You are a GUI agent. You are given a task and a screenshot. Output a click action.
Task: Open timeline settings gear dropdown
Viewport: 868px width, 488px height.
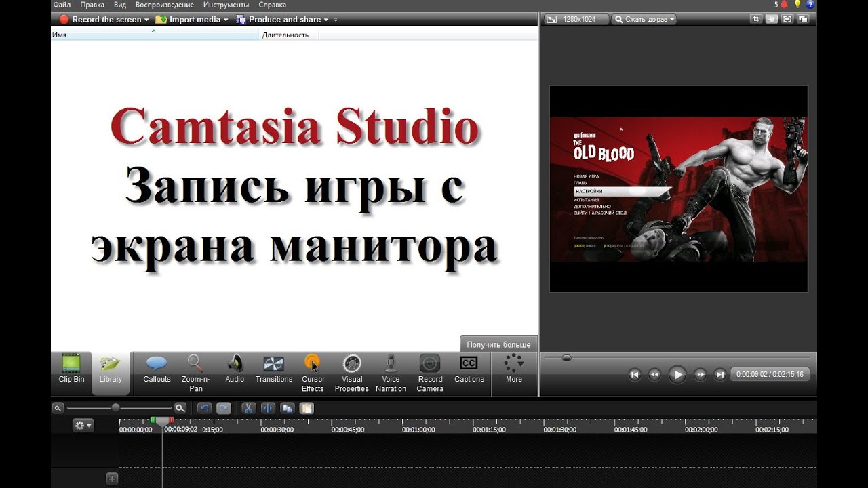[x=83, y=426]
